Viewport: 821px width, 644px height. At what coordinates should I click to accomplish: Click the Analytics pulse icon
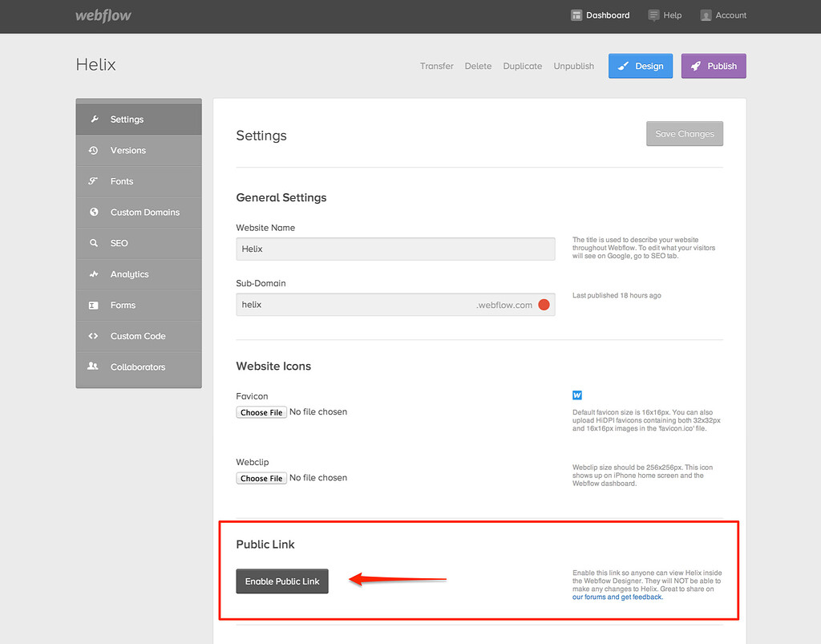click(x=94, y=273)
